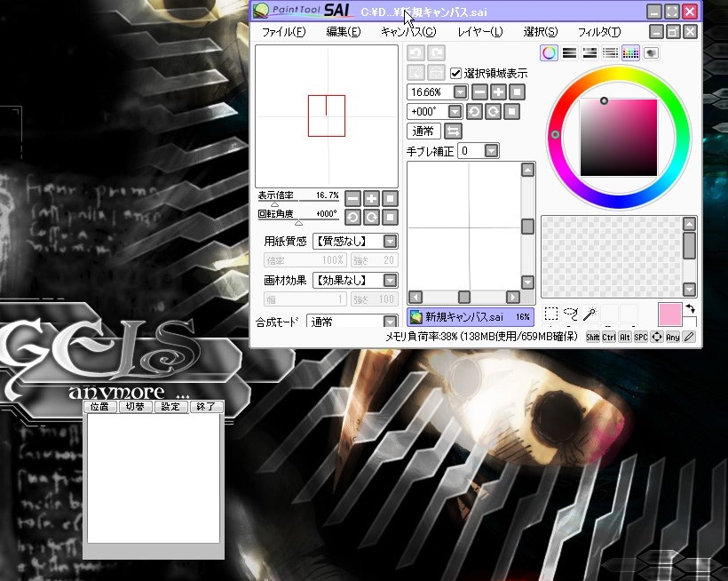728x581 pixels.
Task: Click the flip horizontal arrows icon
Action: 453,131
